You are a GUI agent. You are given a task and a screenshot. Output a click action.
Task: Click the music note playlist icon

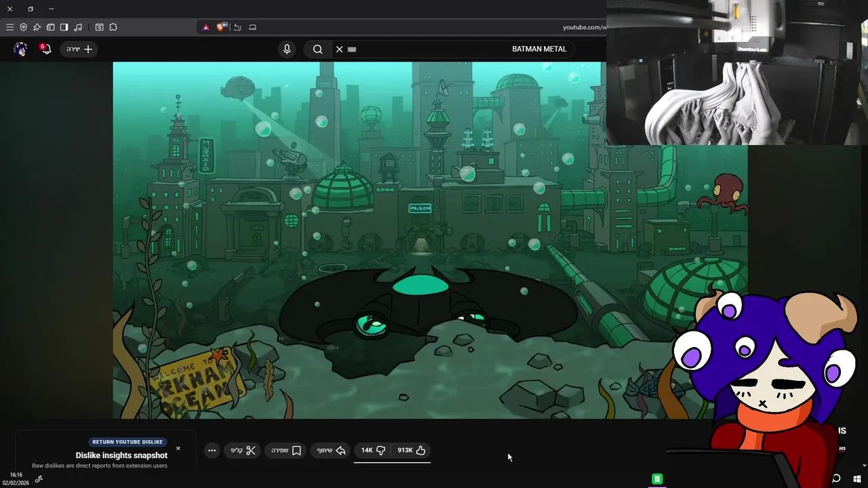(x=78, y=27)
